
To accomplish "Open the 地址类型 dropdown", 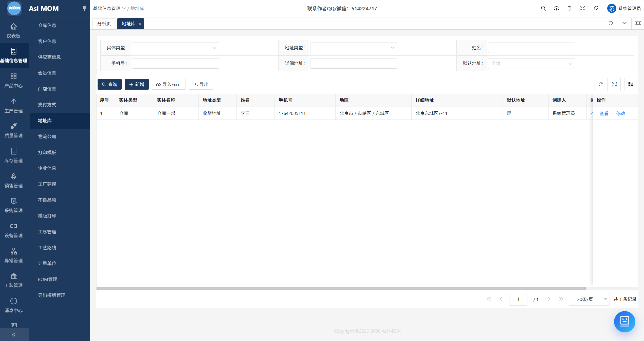I will [353, 48].
